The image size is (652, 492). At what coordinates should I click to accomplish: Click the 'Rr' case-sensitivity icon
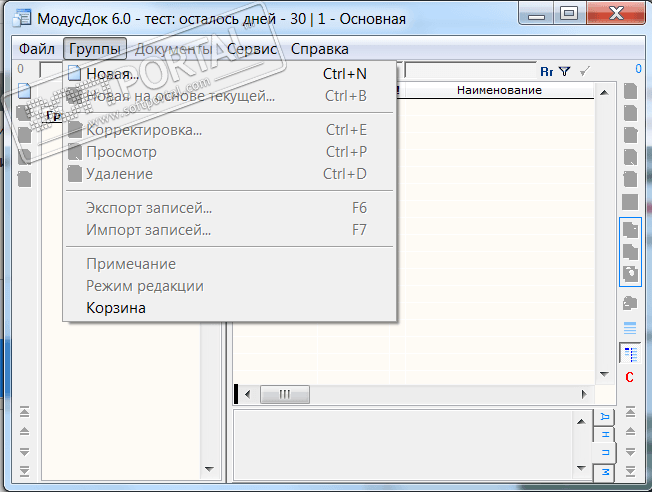pyautogui.click(x=546, y=72)
